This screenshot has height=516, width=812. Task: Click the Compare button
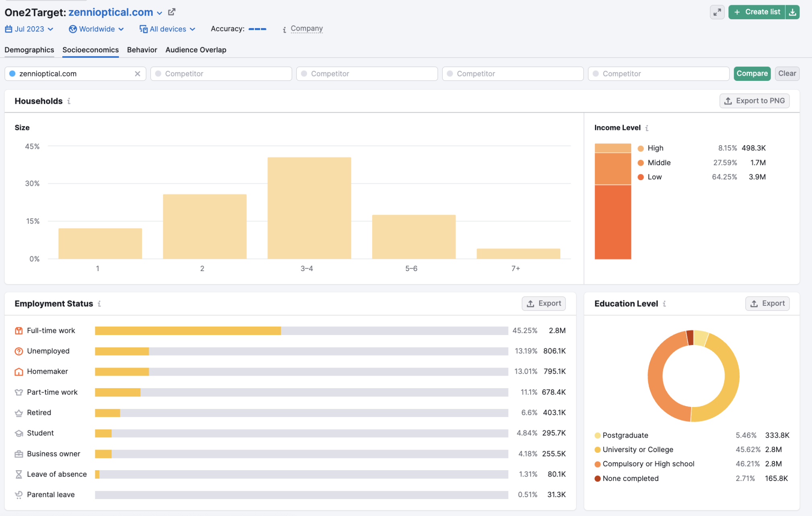(x=752, y=74)
